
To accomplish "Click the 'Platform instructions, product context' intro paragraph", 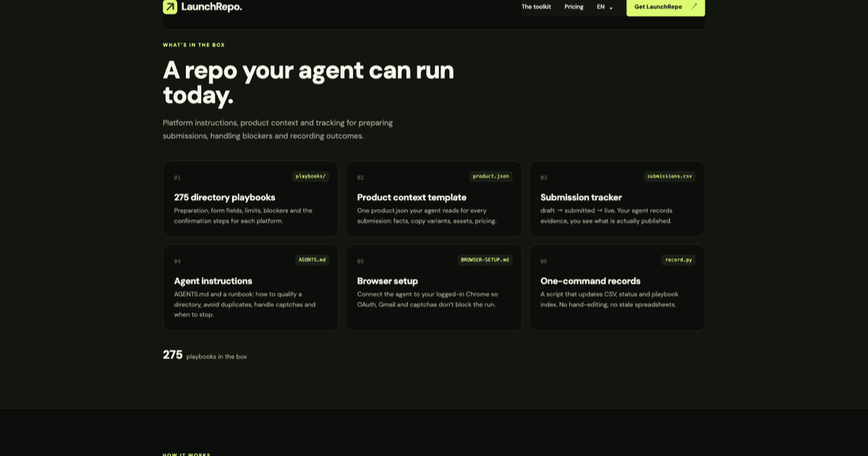I will pyautogui.click(x=278, y=129).
